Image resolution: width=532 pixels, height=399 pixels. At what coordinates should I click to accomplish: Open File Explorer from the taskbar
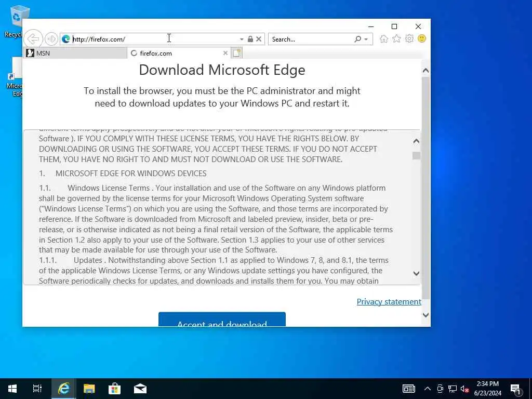click(x=89, y=389)
